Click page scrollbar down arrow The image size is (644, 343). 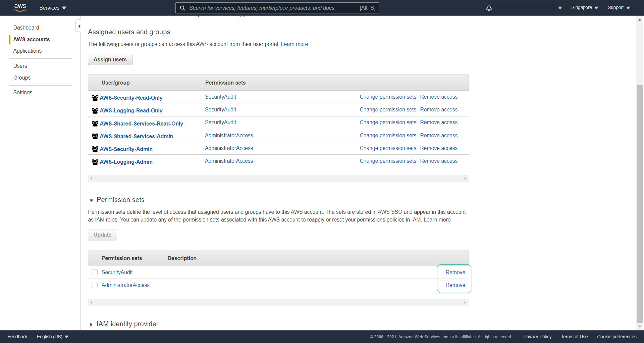pyautogui.click(x=640, y=326)
